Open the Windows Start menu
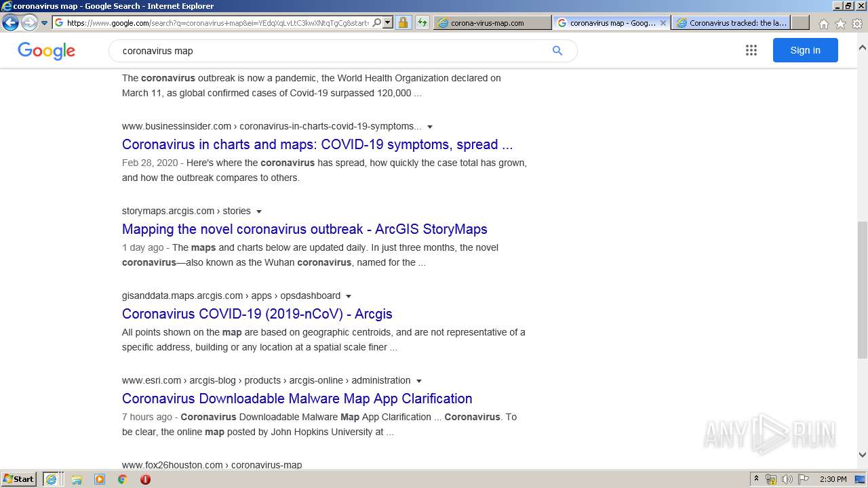The image size is (868, 488). coord(18,479)
